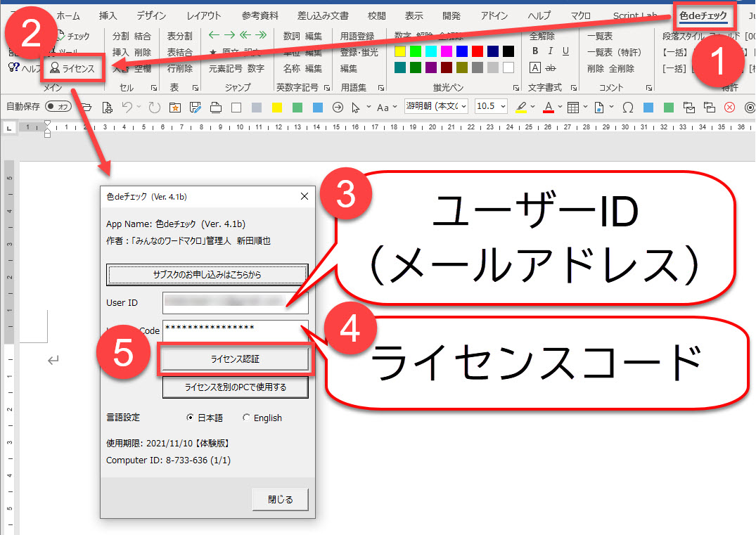Screen dimensions: 756x535
Task: Select the English language radio button
Action: click(x=246, y=418)
